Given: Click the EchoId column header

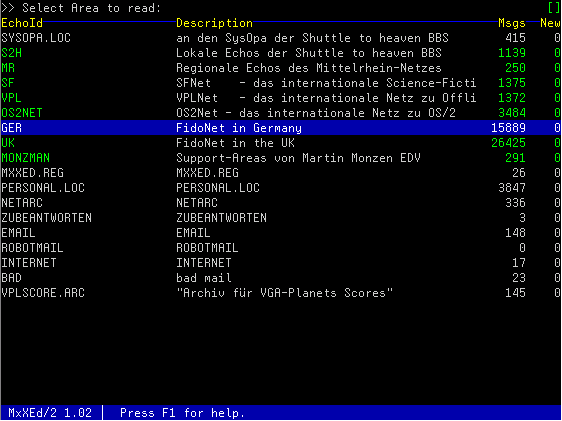Looking at the screenshot, I should tap(22, 23).
